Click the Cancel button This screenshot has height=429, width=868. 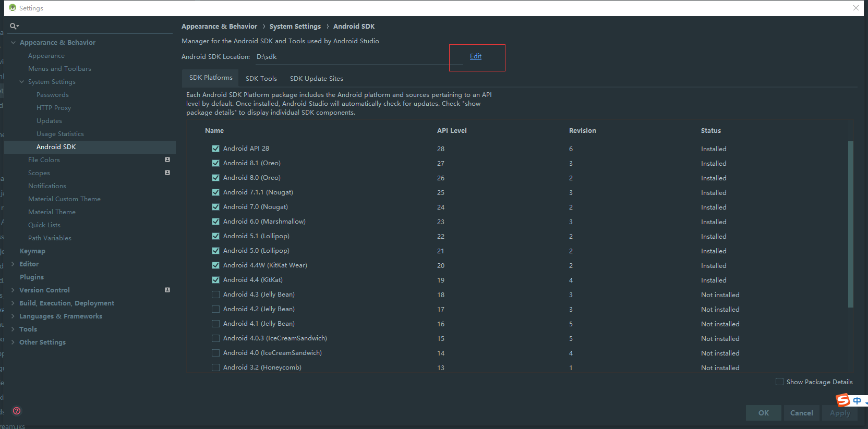point(802,413)
